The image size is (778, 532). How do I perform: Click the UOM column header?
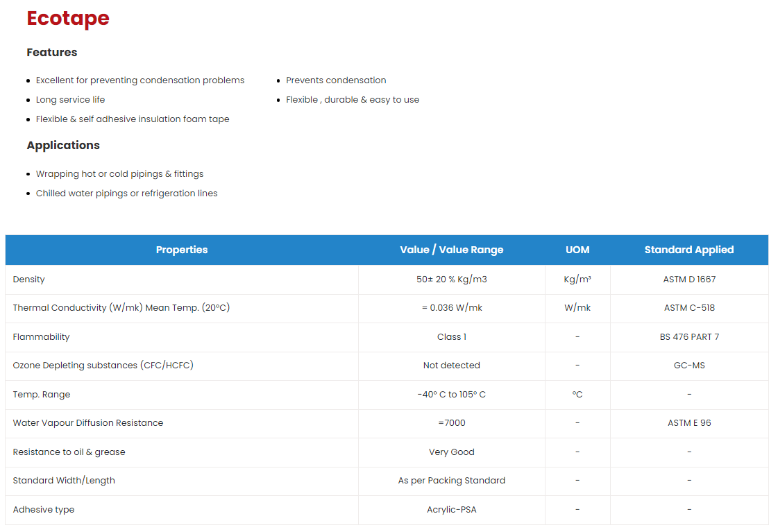577,250
